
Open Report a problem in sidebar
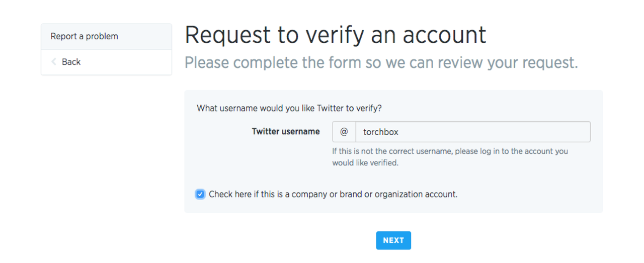point(84,37)
